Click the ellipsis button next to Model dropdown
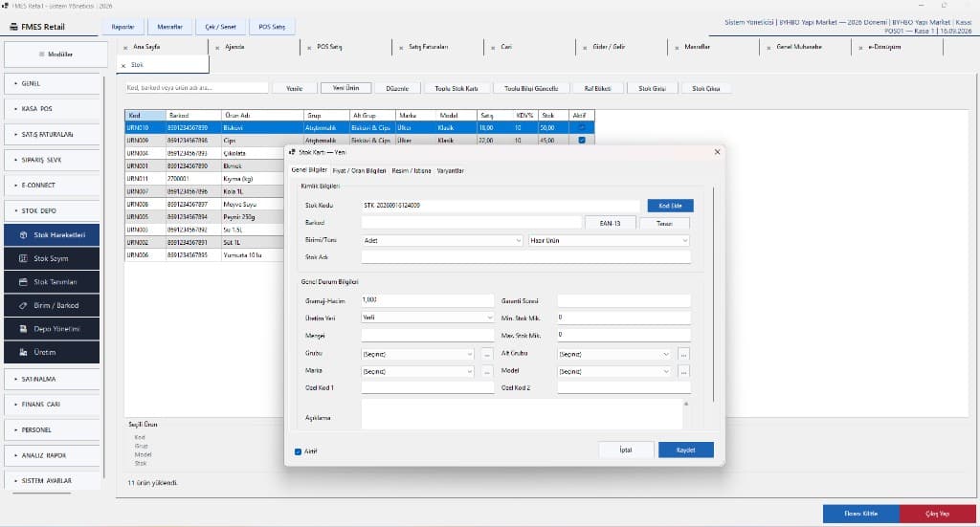980x527 pixels. [683, 371]
